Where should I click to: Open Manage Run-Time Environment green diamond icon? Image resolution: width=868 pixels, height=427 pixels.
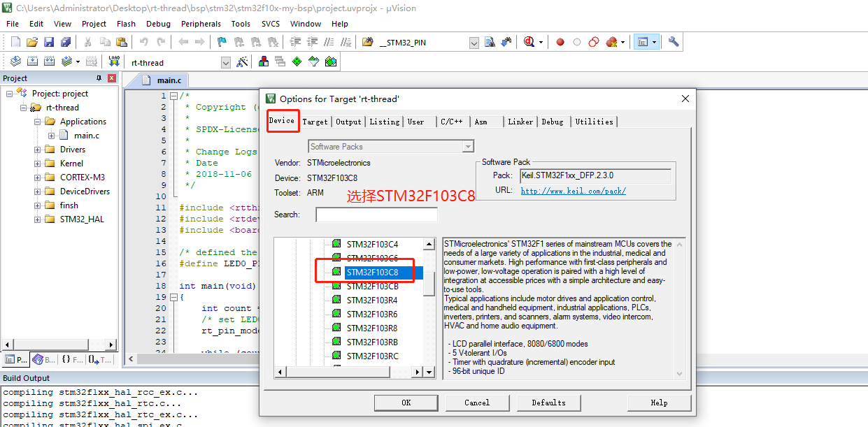297,61
